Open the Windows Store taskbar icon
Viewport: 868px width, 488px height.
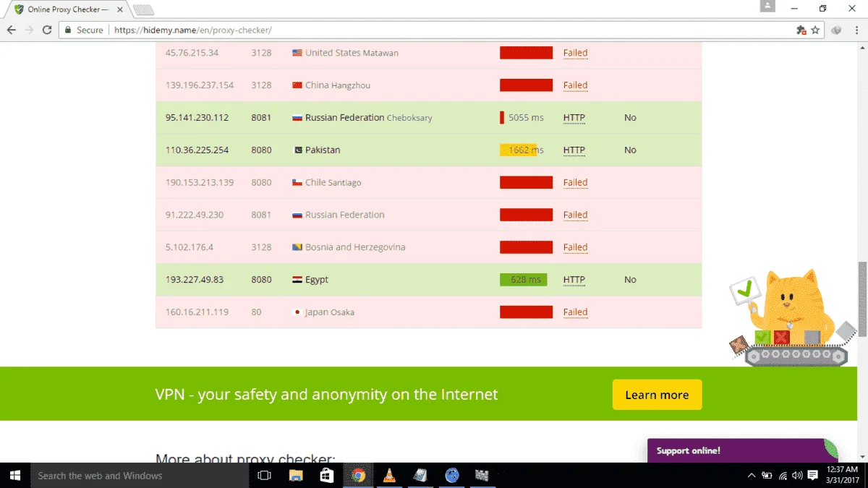click(x=327, y=476)
